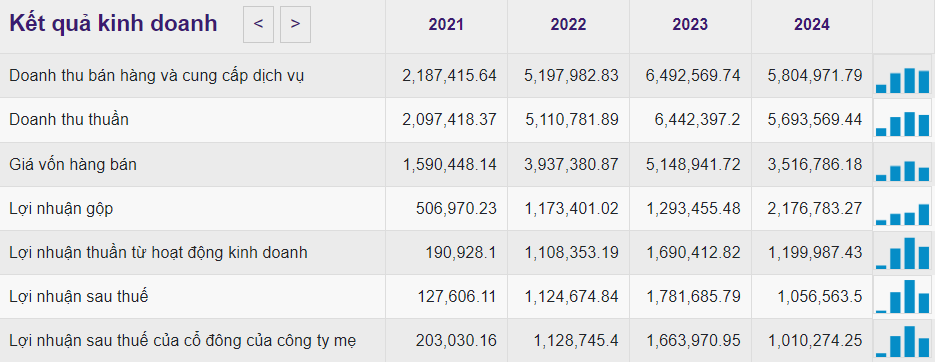935x362 pixels.
Task: Click the 2021 Doanh thu bán hàng value
Action: coord(449,76)
